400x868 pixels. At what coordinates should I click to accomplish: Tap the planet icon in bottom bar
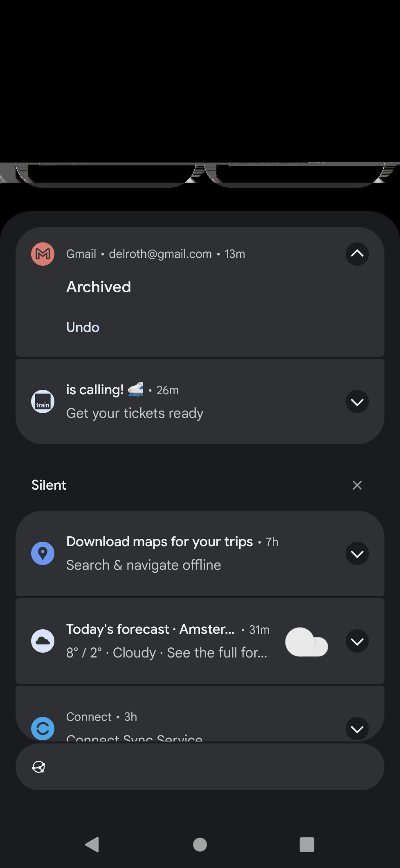pos(39,767)
